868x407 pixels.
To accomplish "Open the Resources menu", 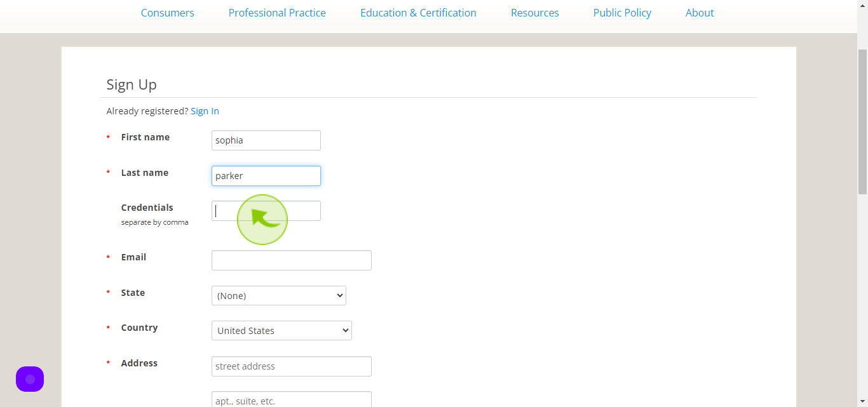I will click(535, 13).
